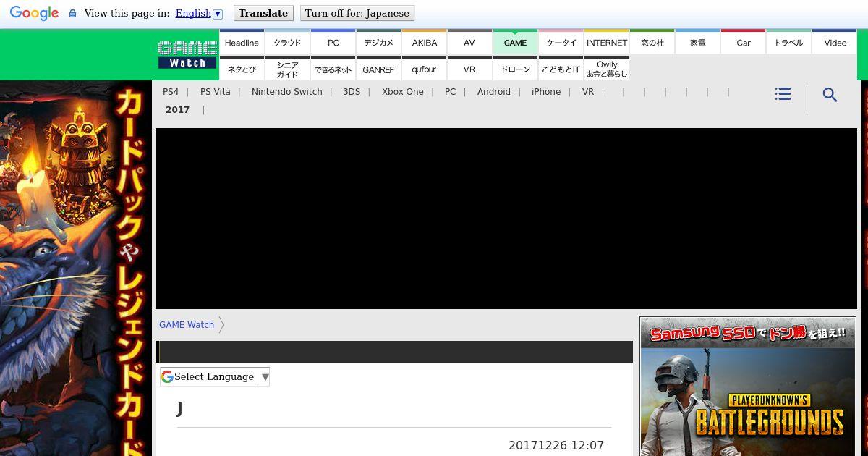Open the シニアガイド tab
Screen dimensions: 868x456
(287, 69)
